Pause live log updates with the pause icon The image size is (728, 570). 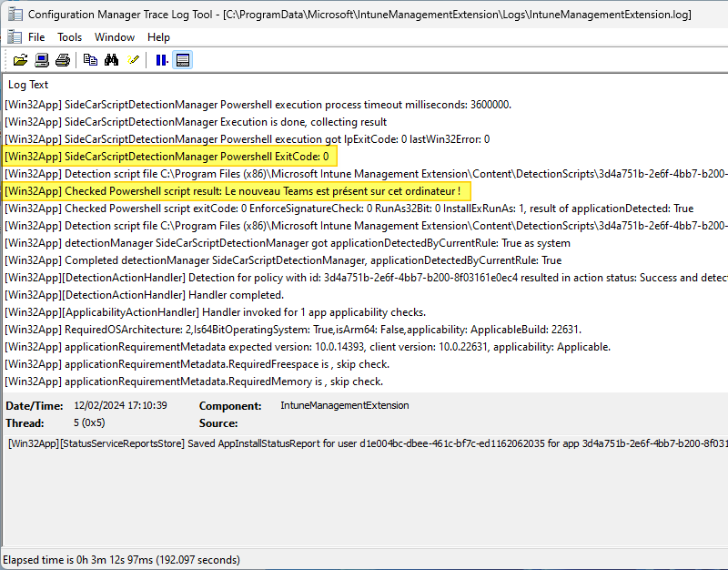coord(161,60)
